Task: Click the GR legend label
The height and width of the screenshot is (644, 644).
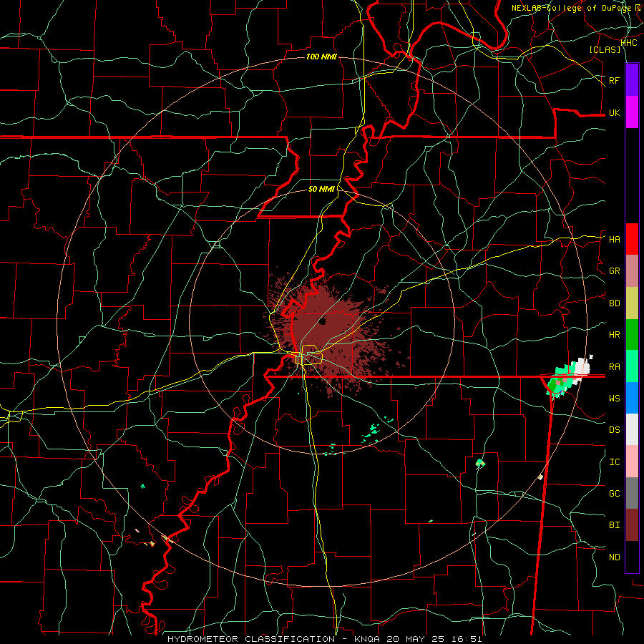Action: pos(614,271)
